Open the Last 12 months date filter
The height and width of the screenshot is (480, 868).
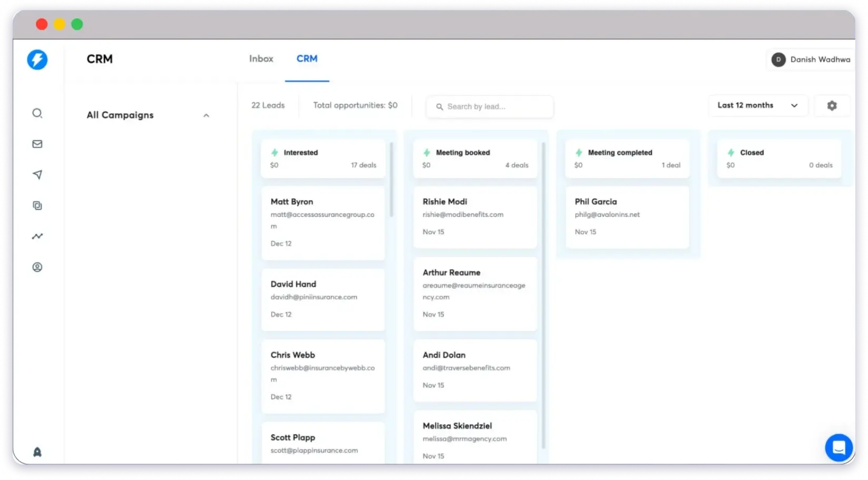click(758, 105)
